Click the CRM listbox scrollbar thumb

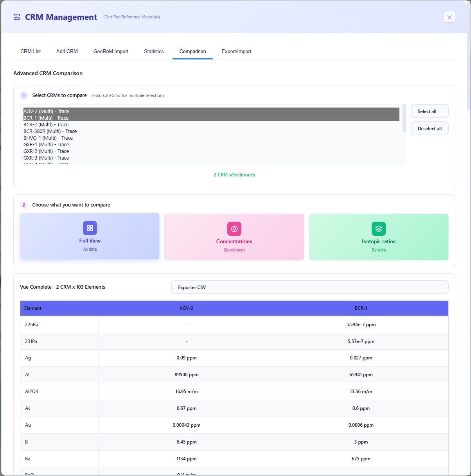point(404,119)
